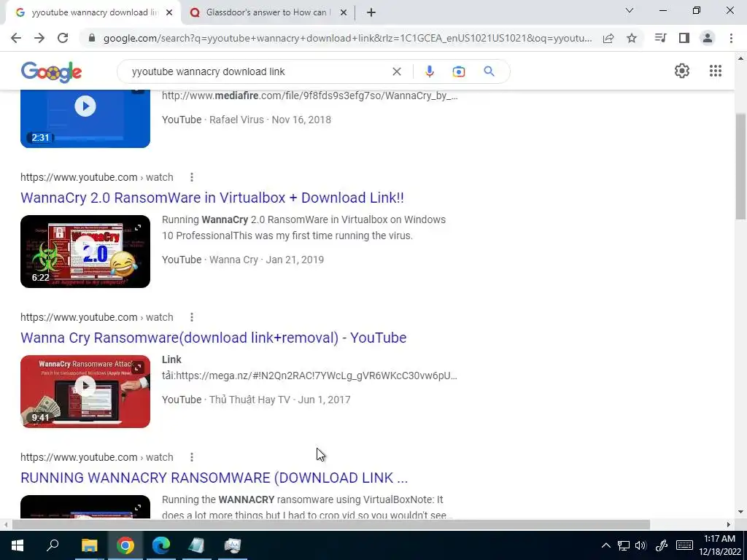Open the tab search dropdown chevron
Viewport: 747px width, 560px height.
point(630,10)
